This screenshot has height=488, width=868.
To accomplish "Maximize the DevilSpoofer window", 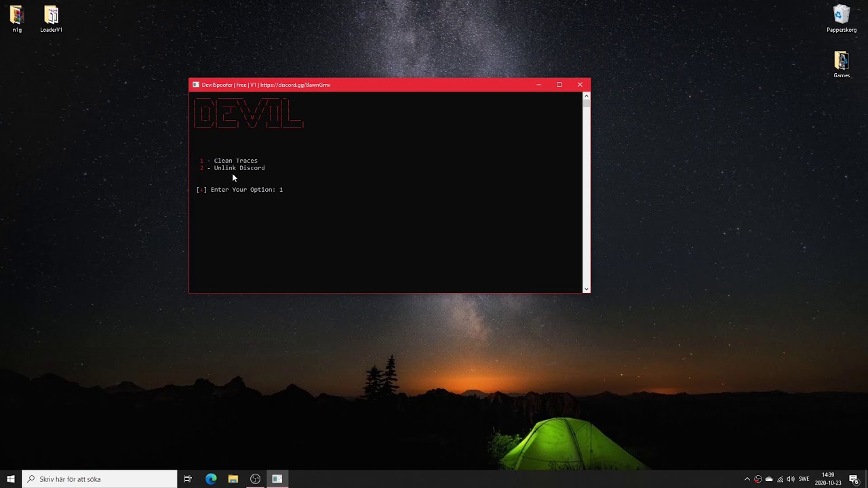I will tap(559, 85).
